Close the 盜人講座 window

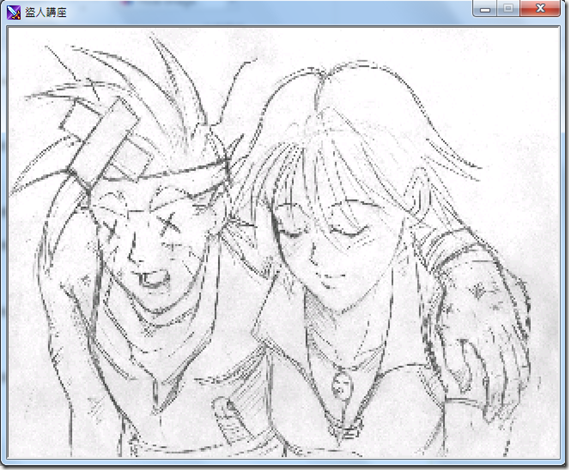pos(540,8)
